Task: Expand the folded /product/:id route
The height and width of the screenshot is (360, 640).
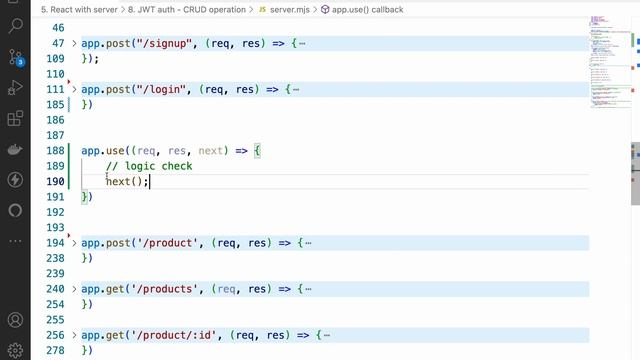Action: pyautogui.click(x=74, y=335)
